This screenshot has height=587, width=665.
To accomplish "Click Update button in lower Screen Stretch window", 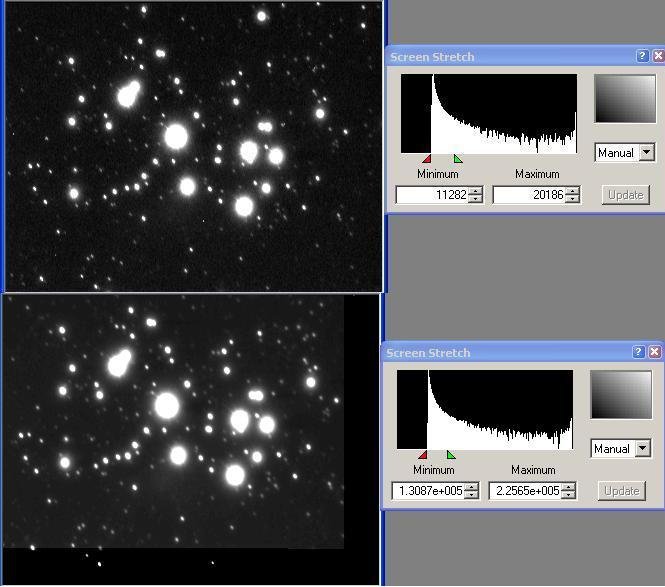I will [622, 491].
